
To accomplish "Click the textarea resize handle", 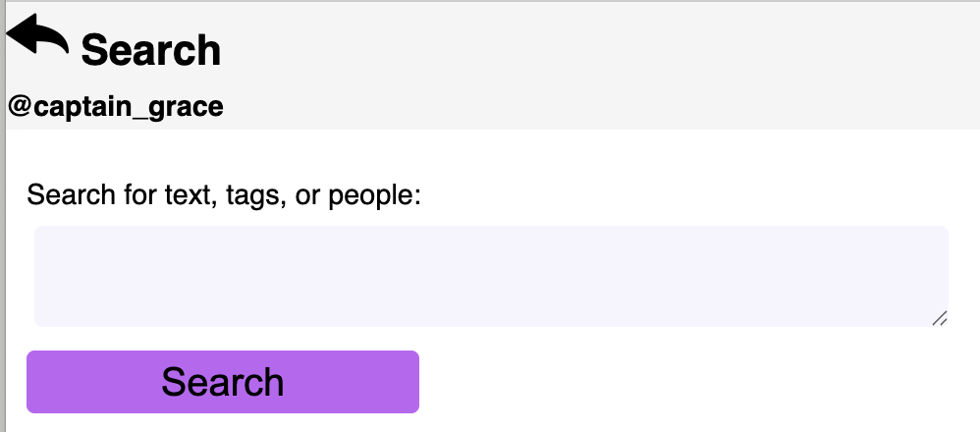I will [x=939, y=317].
